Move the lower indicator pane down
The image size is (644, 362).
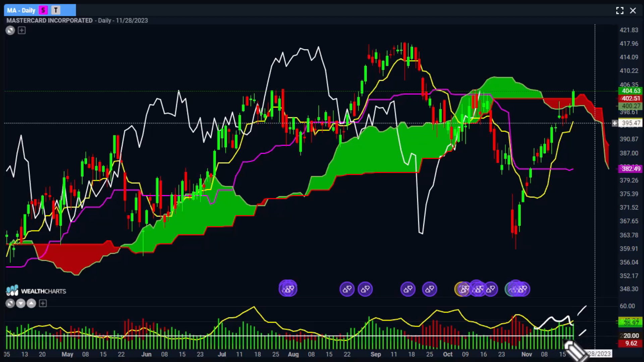coord(21,303)
